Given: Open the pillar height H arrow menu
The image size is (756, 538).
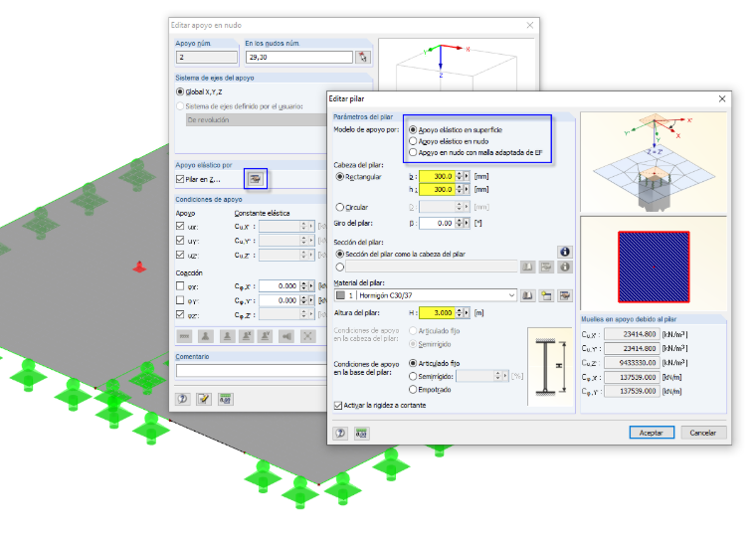Looking at the screenshot, I should click(467, 313).
